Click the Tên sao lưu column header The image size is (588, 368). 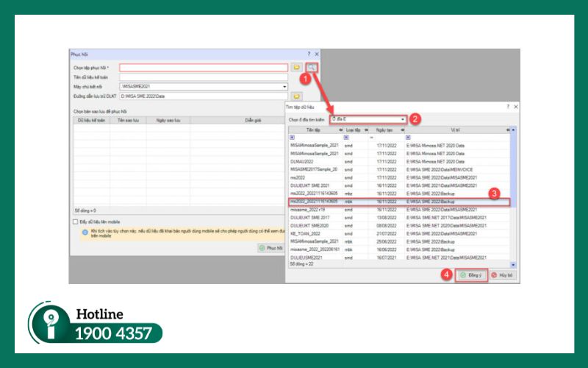click(x=128, y=121)
